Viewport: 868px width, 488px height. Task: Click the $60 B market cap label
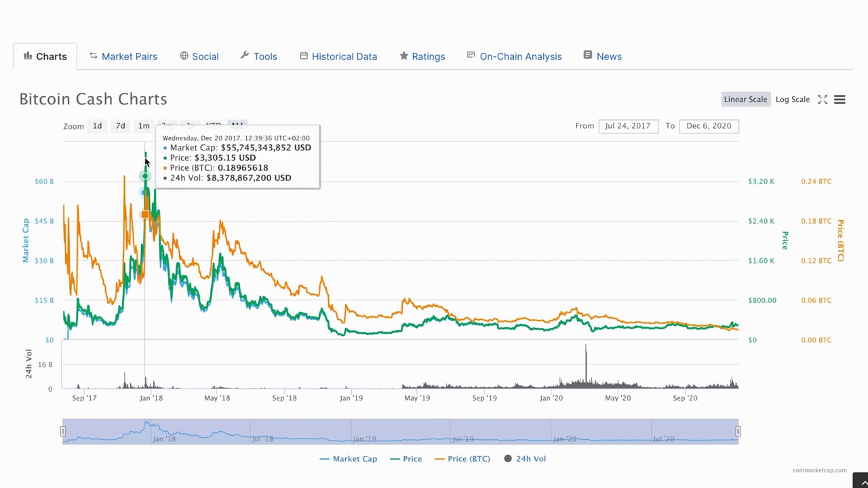tap(44, 182)
